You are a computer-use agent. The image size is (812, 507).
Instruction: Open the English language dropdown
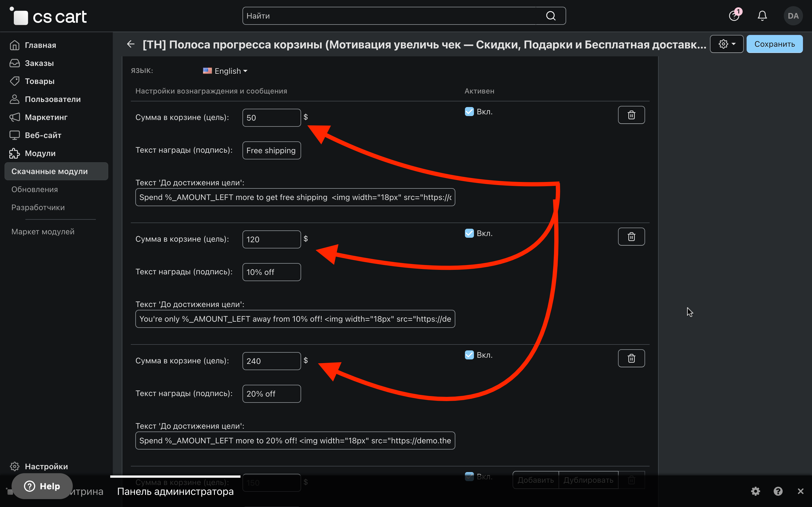click(226, 71)
